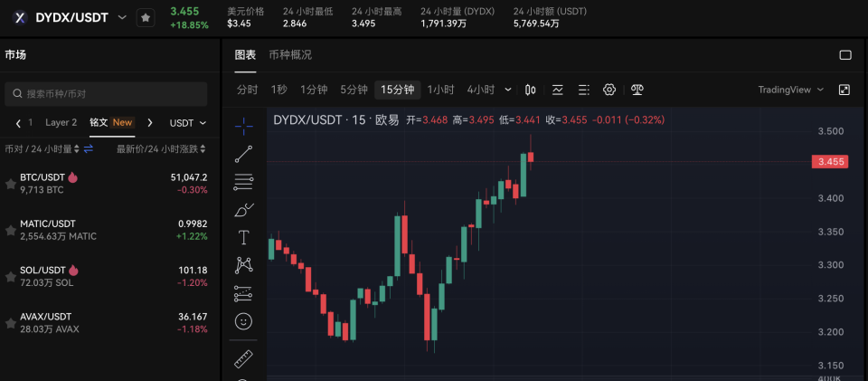
Task: Select the trend line drawing tool
Action: pos(243,154)
